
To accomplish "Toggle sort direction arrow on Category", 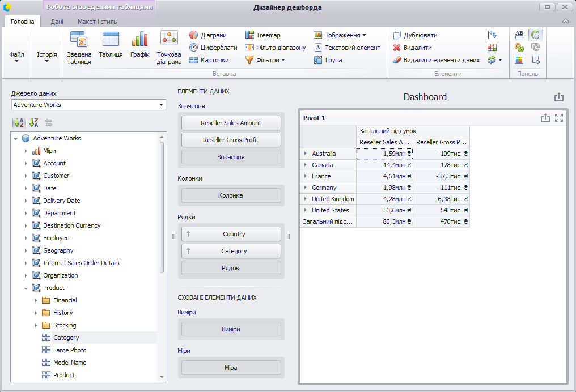I will [x=188, y=251].
